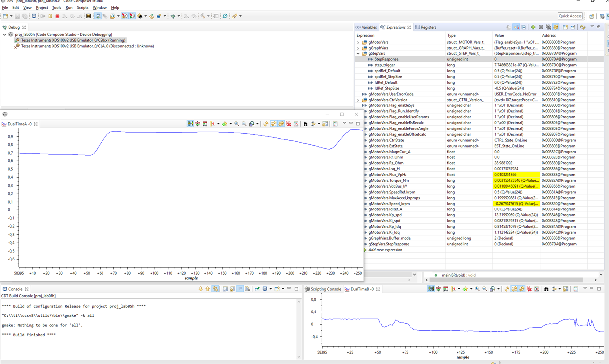Expand the gGraphVars structure row
609x364 pixels.
[358, 48]
